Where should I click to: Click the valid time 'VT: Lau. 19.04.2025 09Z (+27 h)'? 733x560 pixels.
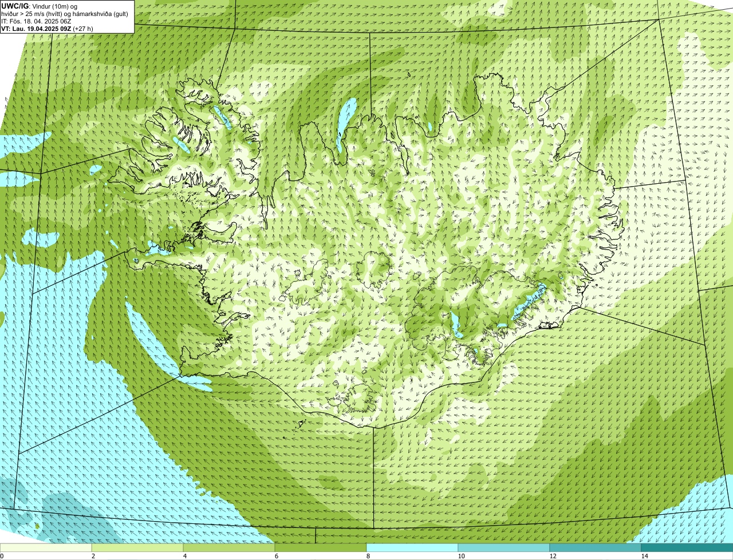[x=48, y=29]
